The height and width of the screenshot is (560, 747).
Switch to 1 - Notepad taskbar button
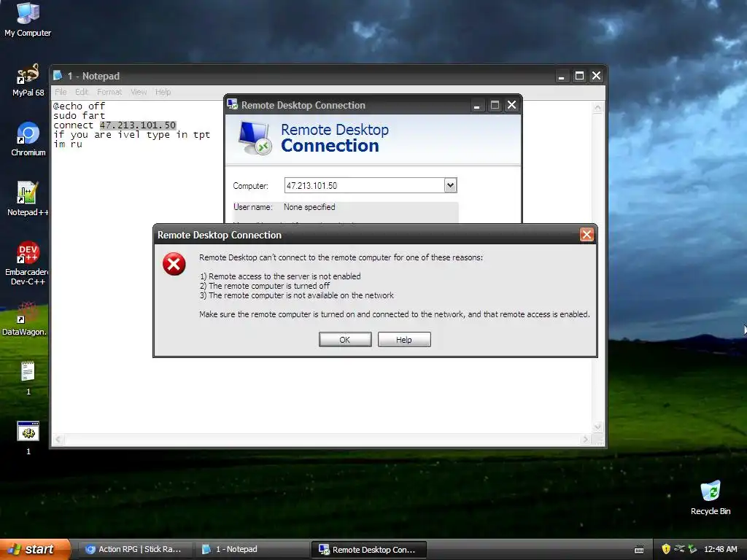coord(252,549)
